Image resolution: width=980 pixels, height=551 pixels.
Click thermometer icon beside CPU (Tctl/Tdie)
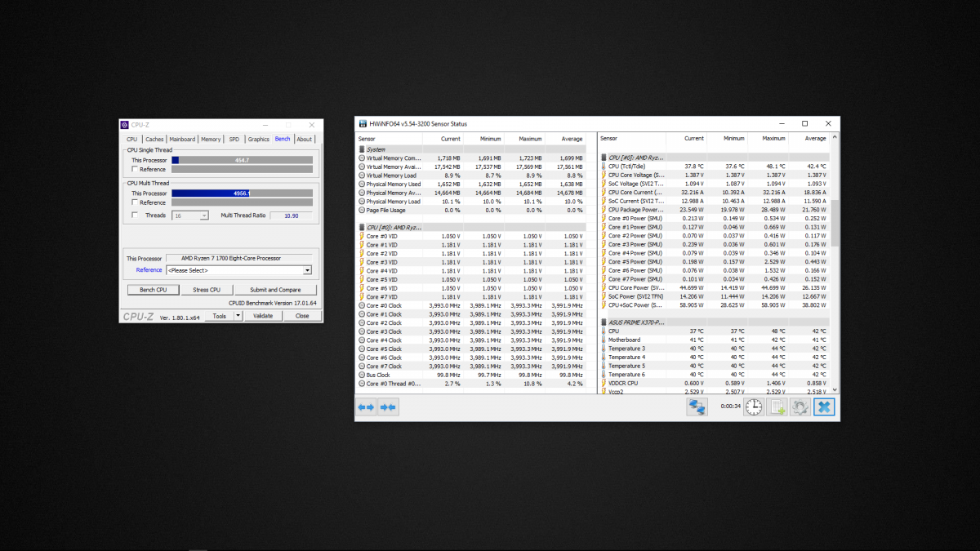pos(604,166)
